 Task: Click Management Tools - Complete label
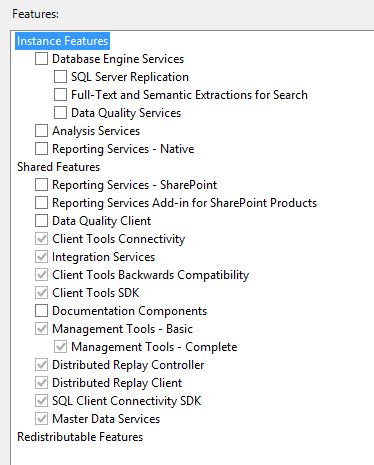pos(154,347)
